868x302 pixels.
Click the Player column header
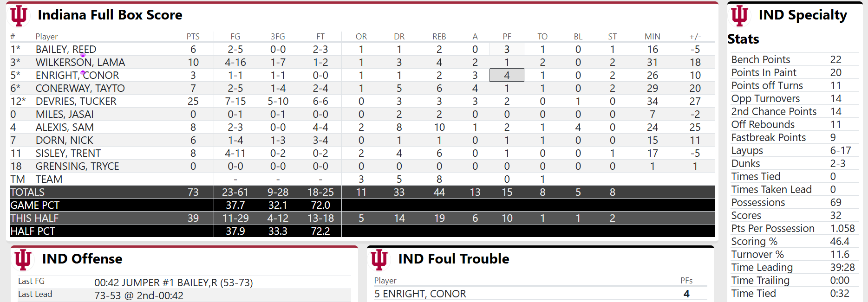[46, 37]
